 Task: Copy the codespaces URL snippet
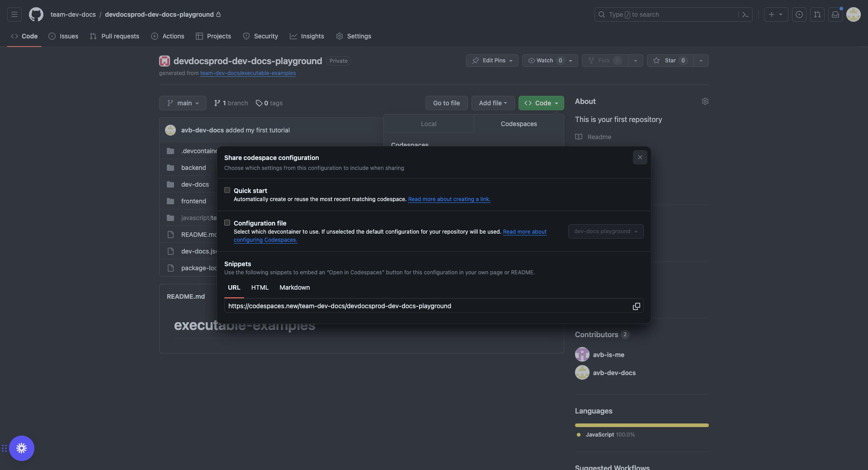(636, 306)
